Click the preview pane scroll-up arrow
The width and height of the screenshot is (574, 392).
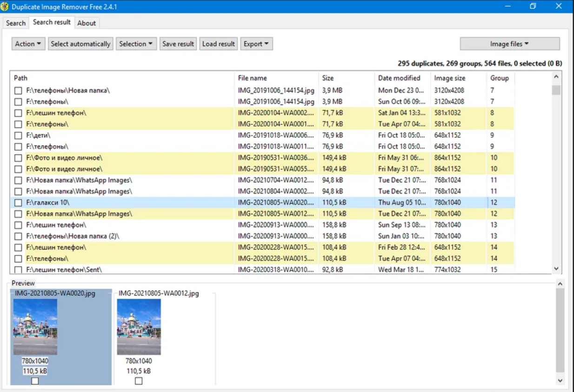click(x=560, y=284)
